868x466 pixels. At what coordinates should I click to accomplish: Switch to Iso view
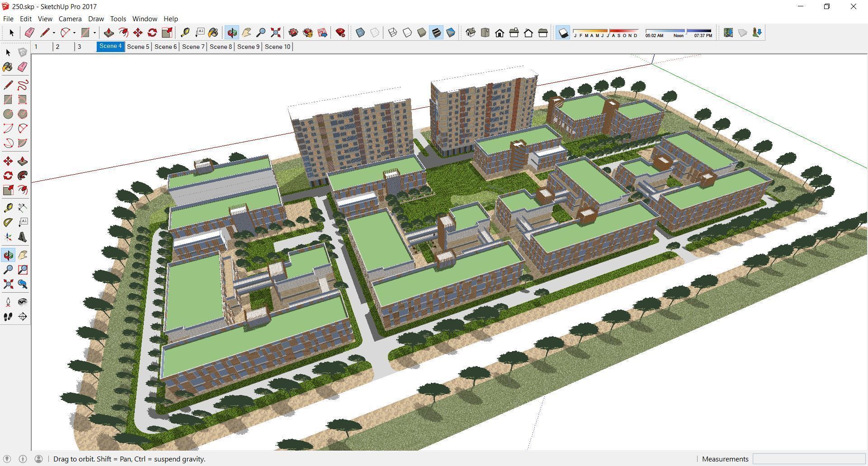point(471,33)
